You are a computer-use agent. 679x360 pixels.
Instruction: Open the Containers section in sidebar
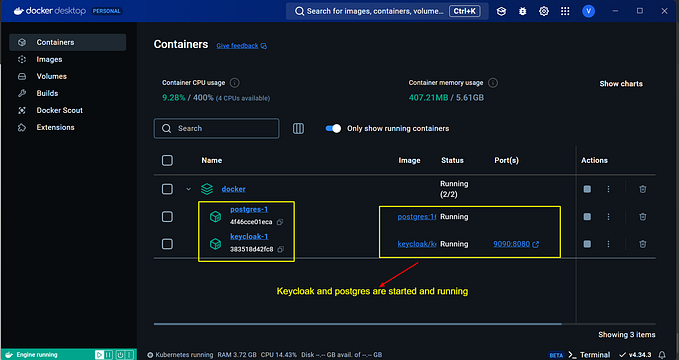point(68,42)
